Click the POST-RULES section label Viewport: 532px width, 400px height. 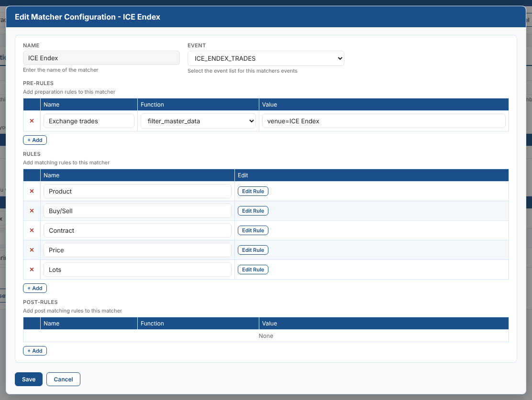click(40, 302)
